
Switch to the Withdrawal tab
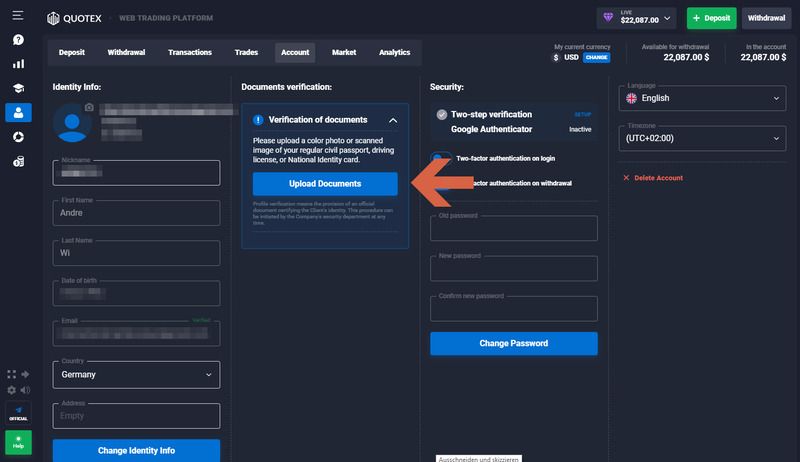126,53
